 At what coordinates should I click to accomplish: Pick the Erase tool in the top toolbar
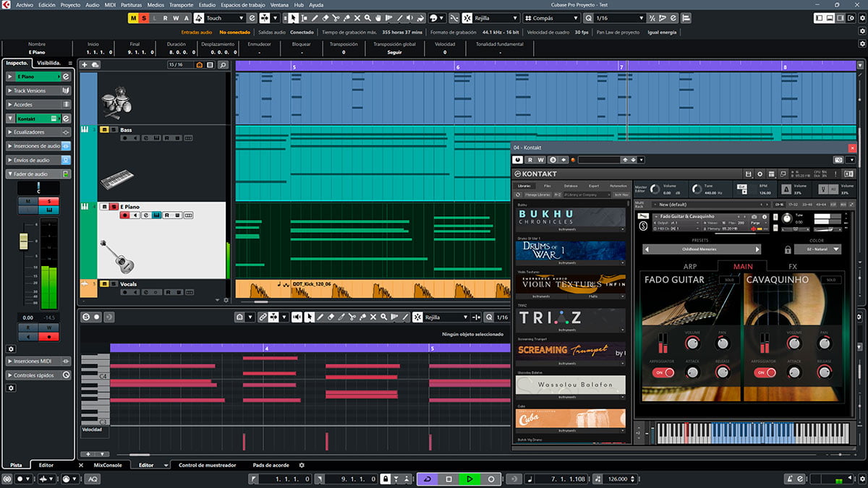click(325, 18)
